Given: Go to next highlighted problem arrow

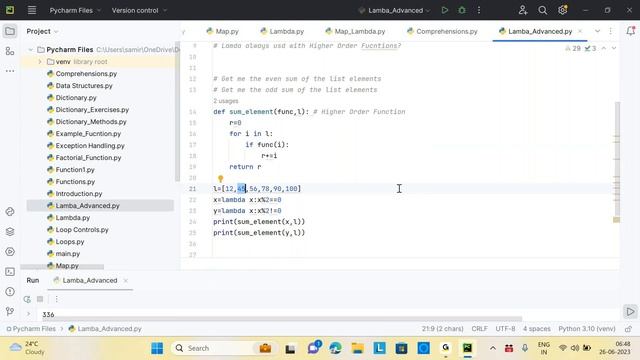Looking at the screenshot, I should (x=613, y=48).
